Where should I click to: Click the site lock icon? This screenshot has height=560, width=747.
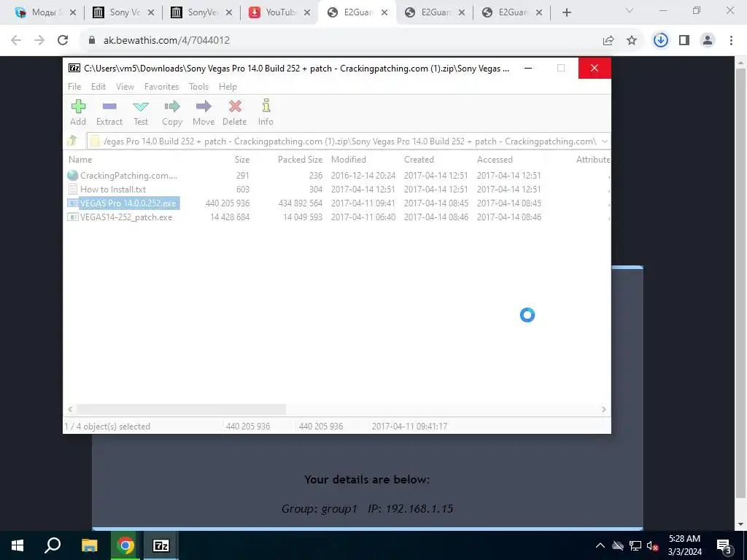click(92, 41)
